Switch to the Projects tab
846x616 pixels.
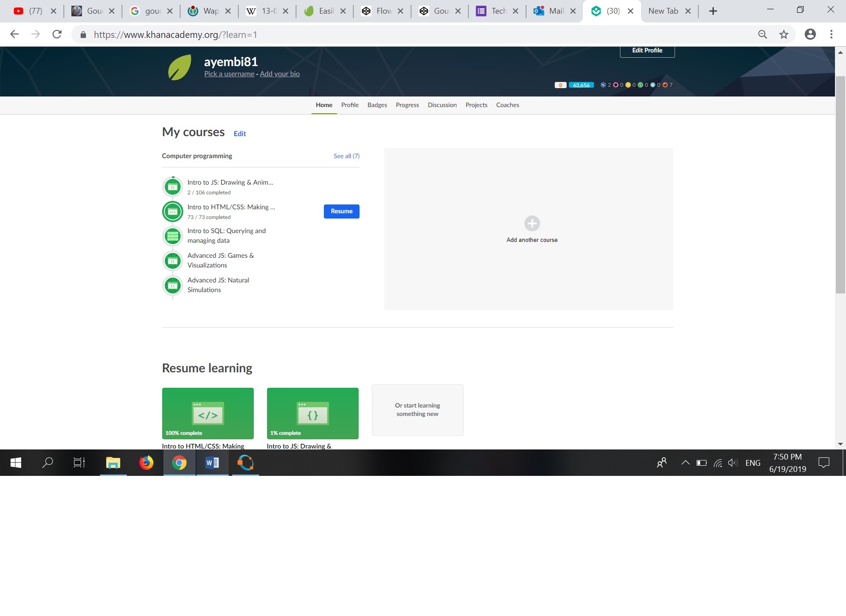476,105
